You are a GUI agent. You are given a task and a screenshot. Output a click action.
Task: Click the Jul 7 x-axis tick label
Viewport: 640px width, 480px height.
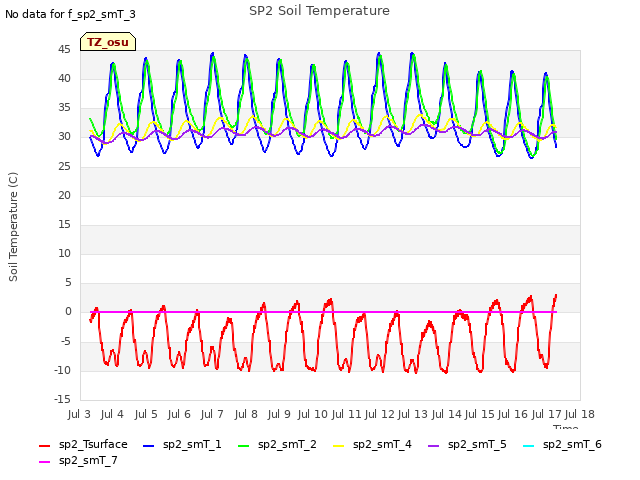click(x=212, y=414)
